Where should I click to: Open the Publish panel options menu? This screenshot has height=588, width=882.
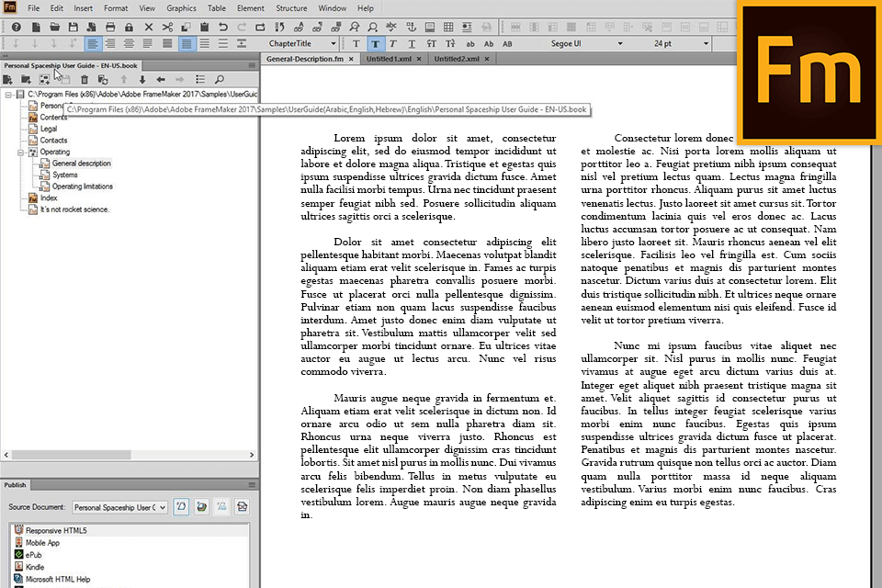click(x=252, y=485)
